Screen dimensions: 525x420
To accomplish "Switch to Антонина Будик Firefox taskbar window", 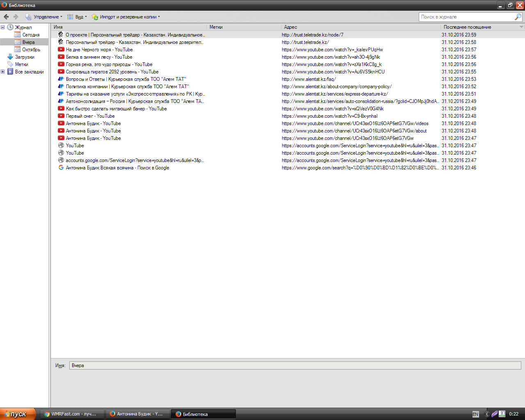I will tap(138, 414).
